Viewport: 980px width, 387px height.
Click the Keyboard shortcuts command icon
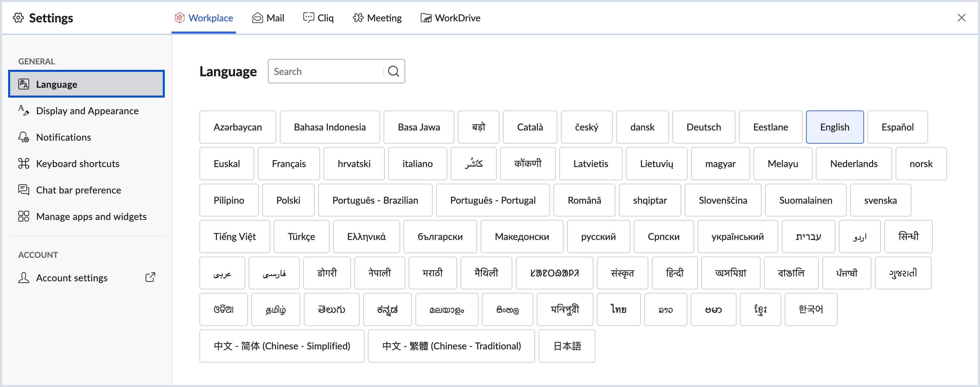click(24, 163)
